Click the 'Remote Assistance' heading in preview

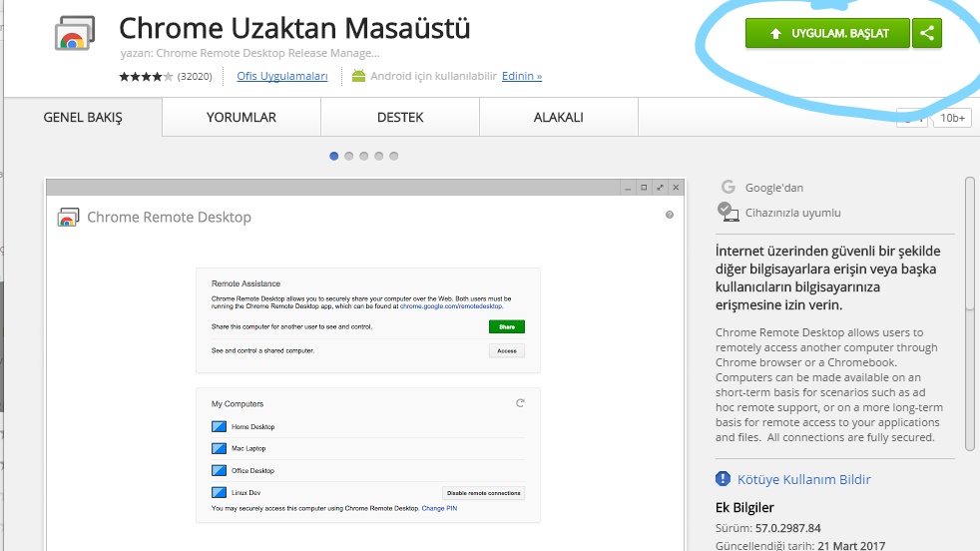tap(245, 283)
